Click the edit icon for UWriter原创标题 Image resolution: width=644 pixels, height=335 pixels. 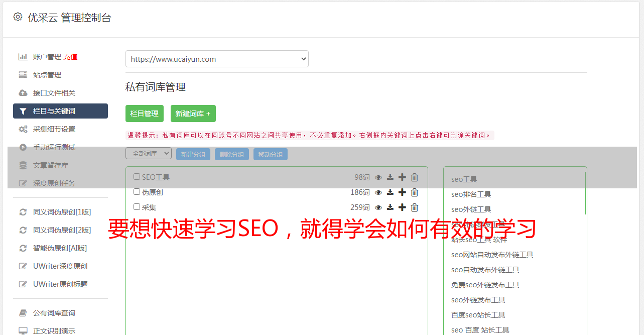coord(23,284)
